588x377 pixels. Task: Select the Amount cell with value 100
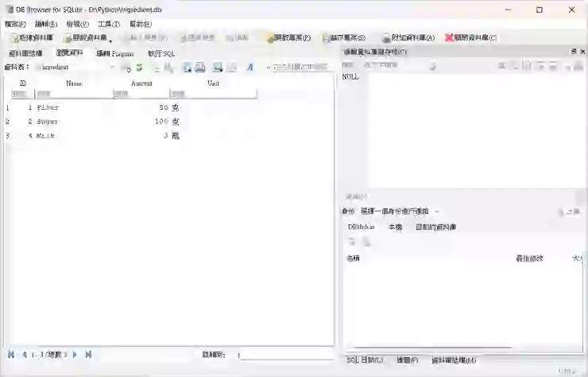click(141, 121)
